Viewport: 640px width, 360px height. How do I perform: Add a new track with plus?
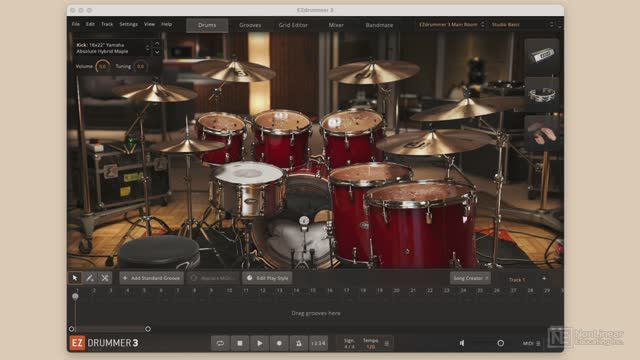tap(544, 278)
